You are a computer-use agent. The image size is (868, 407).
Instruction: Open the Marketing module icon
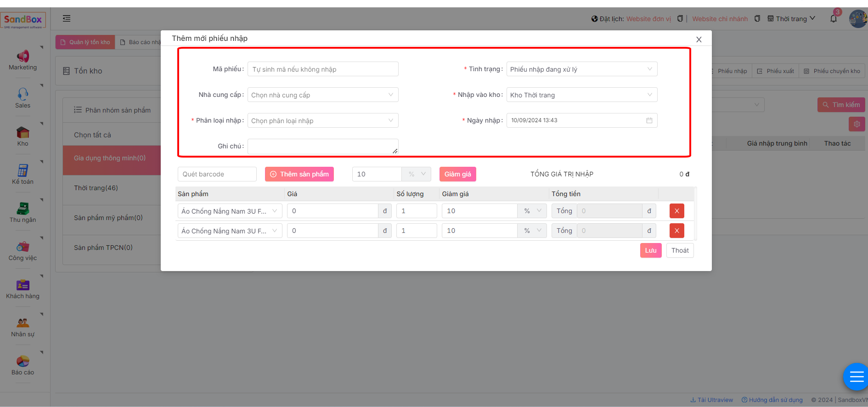(23, 57)
